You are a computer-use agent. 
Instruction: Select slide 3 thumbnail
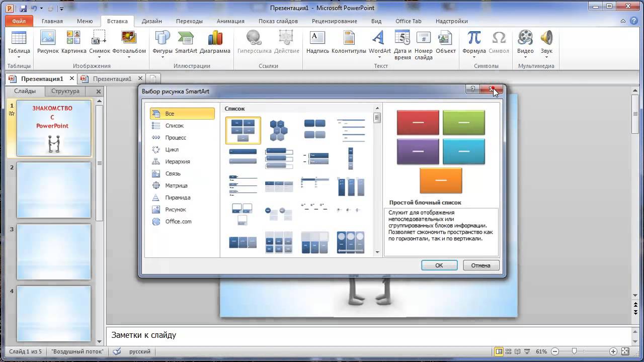point(54,252)
